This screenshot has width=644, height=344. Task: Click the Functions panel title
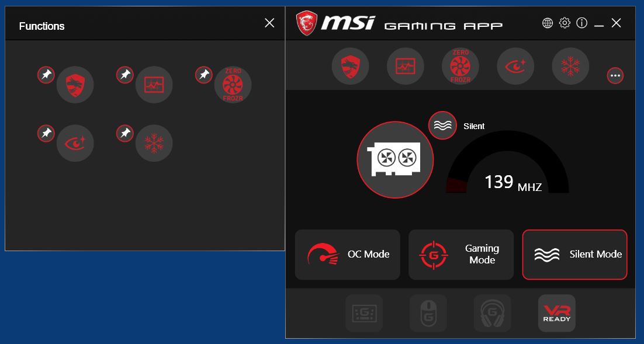pos(42,26)
